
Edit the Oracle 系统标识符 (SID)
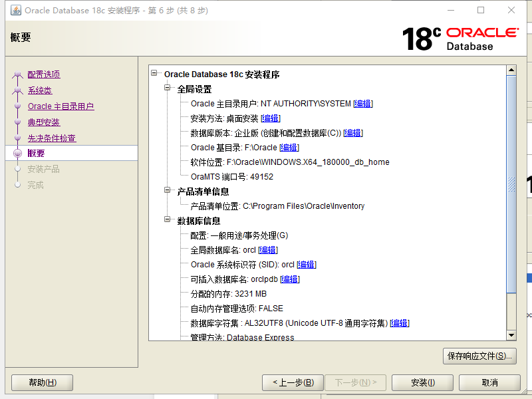point(307,265)
